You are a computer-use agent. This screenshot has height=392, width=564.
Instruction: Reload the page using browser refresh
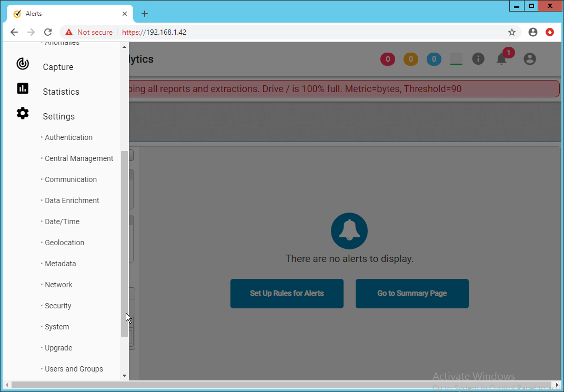tap(48, 32)
